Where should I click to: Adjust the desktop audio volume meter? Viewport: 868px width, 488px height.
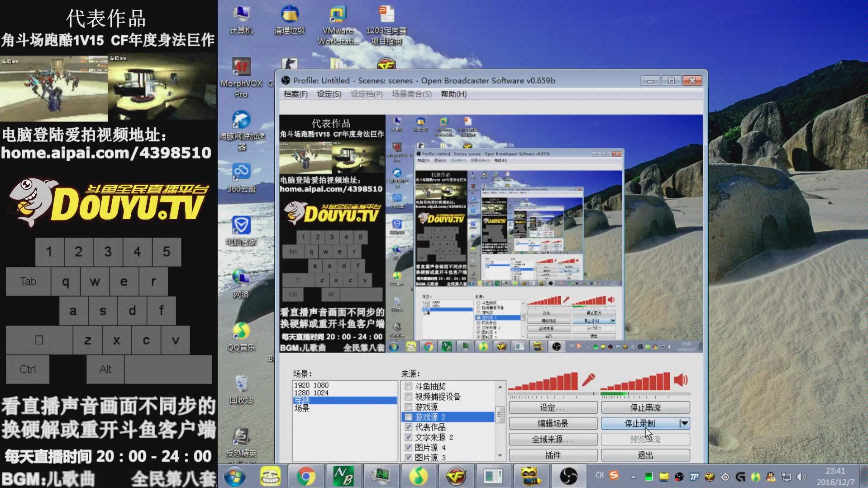click(635, 381)
